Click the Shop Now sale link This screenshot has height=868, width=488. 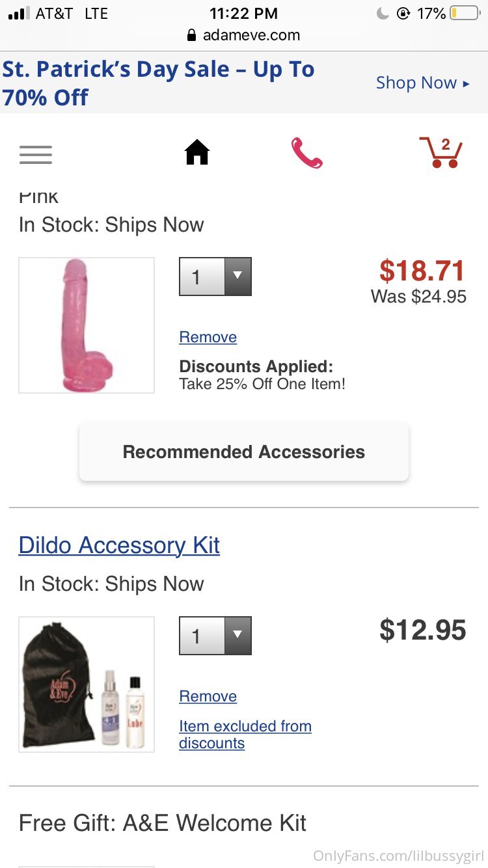pyautogui.click(x=422, y=83)
